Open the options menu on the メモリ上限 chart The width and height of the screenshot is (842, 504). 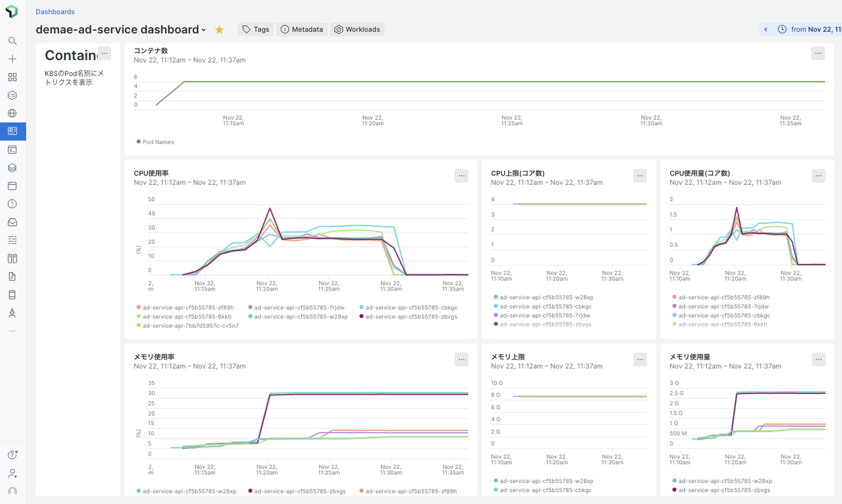pyautogui.click(x=640, y=360)
